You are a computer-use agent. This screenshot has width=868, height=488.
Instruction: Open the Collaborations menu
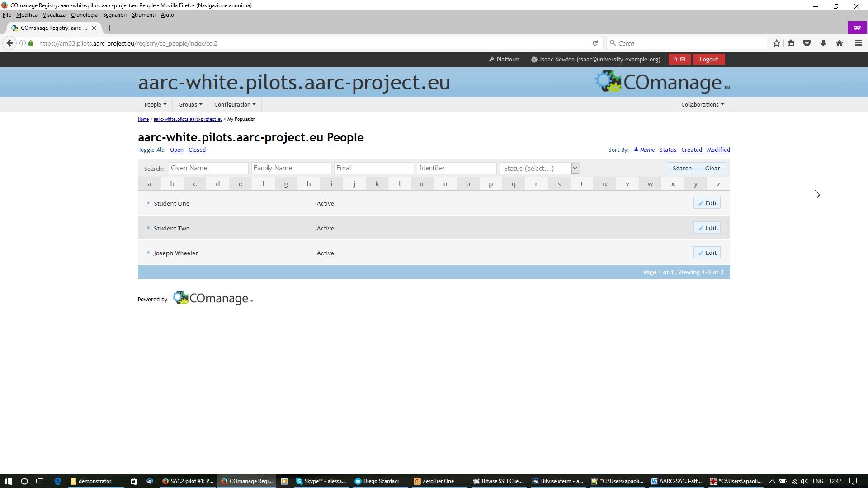coord(702,105)
